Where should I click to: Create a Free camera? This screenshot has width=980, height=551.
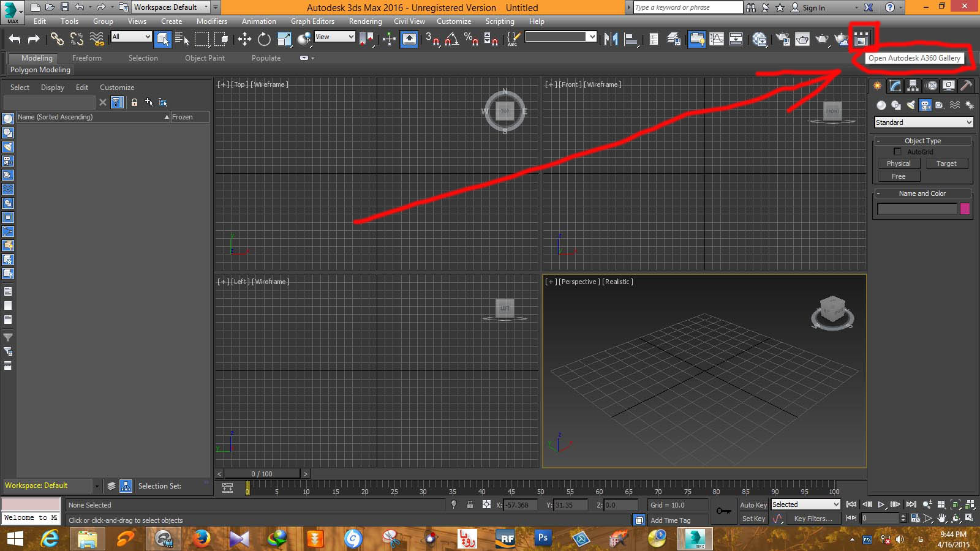899,176
